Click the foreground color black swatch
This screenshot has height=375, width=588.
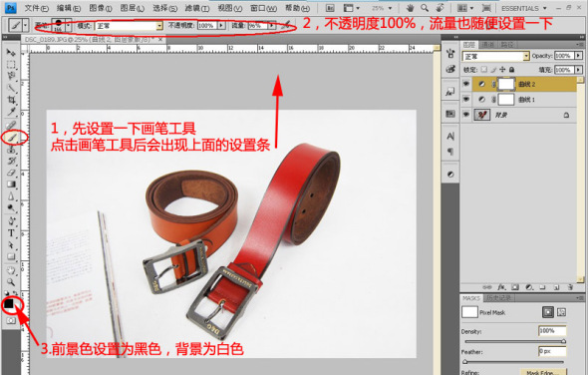9,303
